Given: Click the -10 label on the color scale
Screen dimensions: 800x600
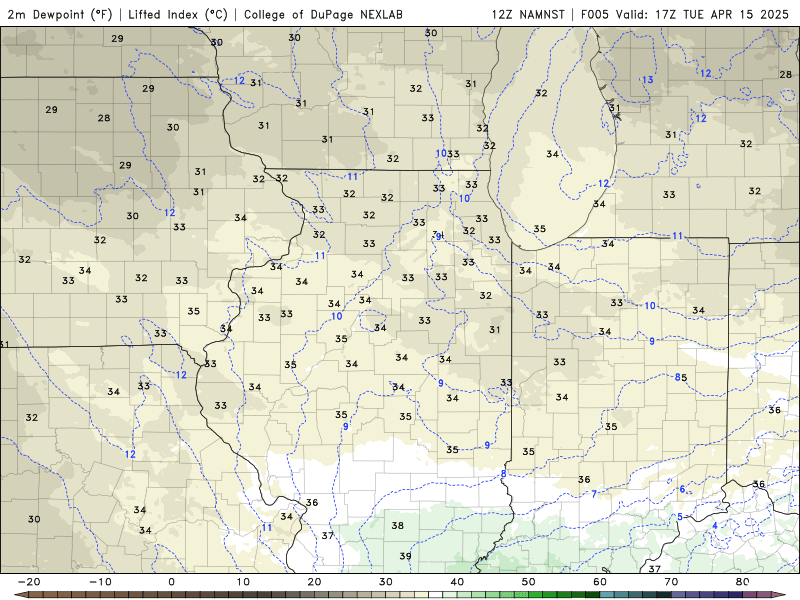Looking at the screenshot, I should pyautogui.click(x=100, y=582).
